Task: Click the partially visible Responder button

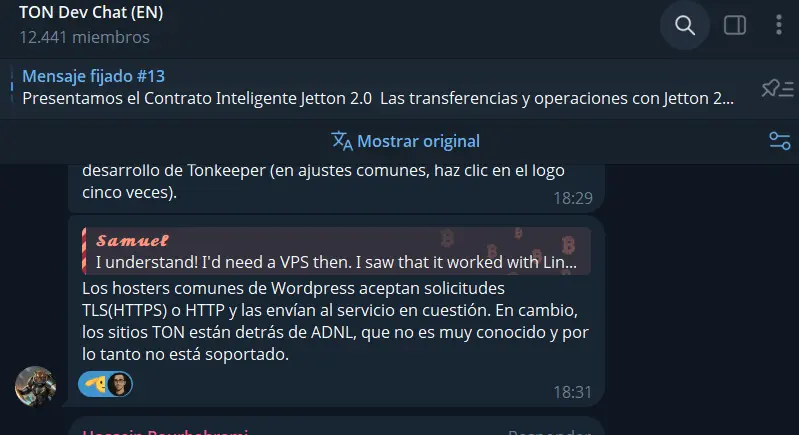Action: 549,431
